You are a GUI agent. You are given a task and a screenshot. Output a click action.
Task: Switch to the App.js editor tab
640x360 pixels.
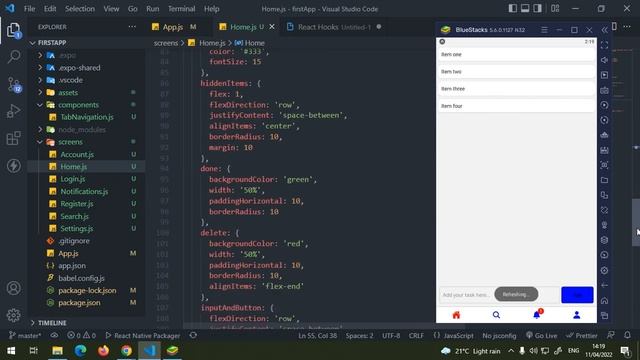click(x=173, y=27)
